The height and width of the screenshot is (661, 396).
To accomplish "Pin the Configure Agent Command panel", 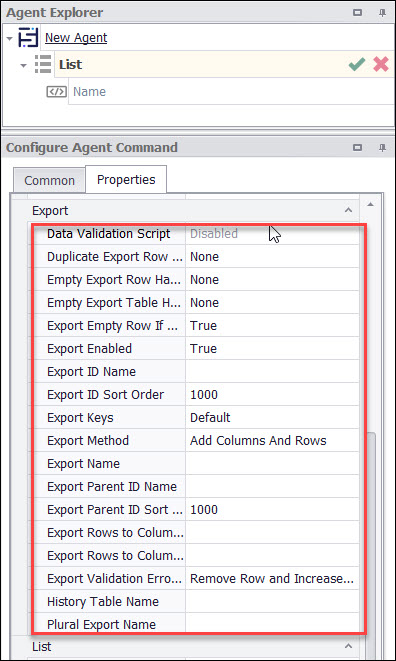I will pyautogui.click(x=382, y=148).
